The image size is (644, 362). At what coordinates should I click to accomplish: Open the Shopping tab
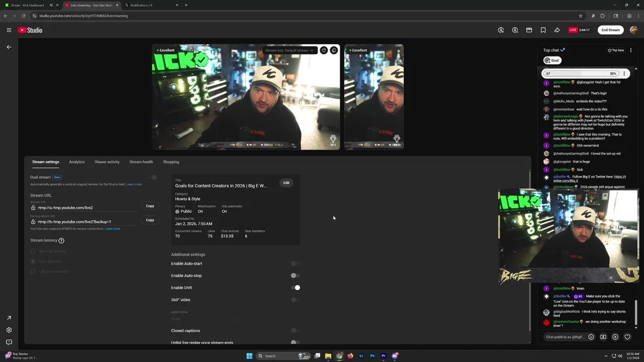pyautogui.click(x=171, y=162)
